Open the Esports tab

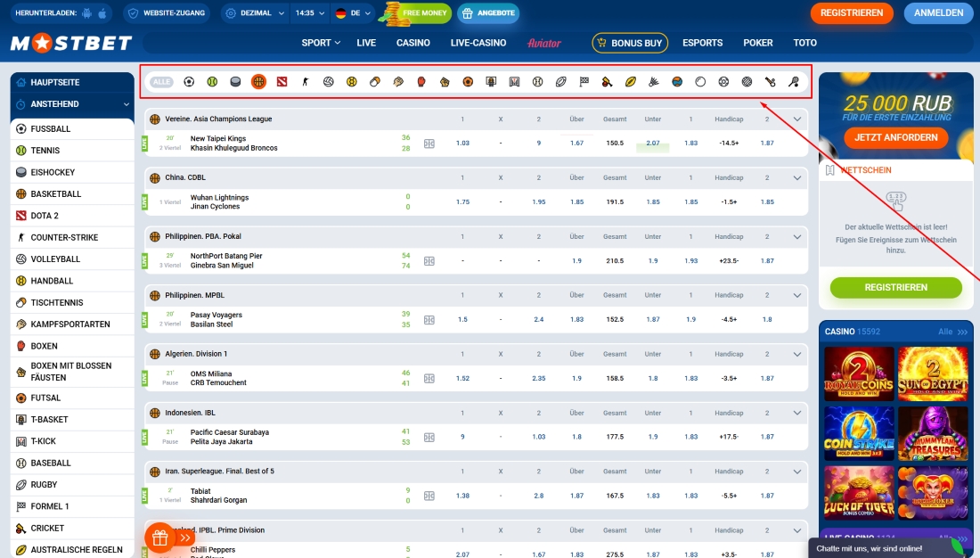[703, 43]
